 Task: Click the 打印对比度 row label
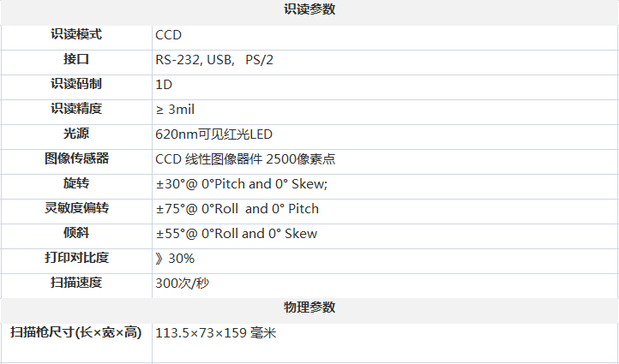point(76,258)
